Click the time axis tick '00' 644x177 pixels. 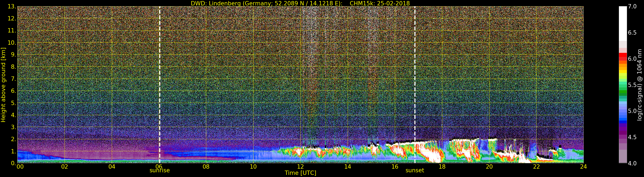(20, 167)
